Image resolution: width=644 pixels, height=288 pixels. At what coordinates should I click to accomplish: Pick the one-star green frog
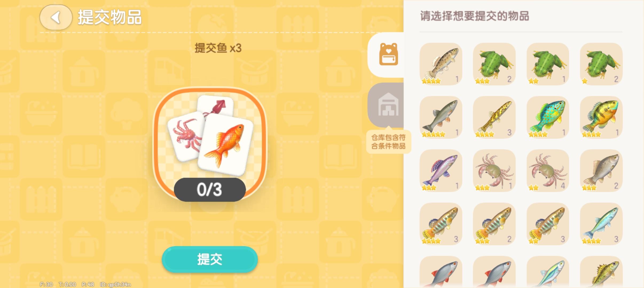tap(601, 64)
